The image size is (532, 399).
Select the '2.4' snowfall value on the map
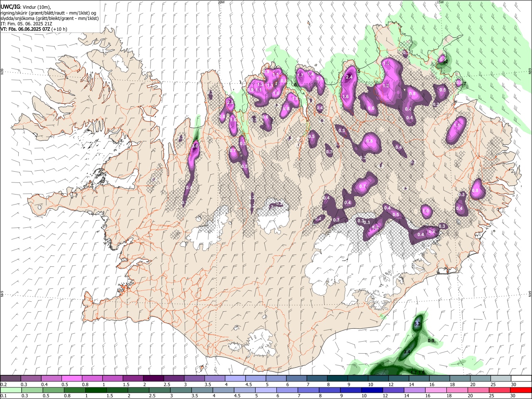click(349, 77)
